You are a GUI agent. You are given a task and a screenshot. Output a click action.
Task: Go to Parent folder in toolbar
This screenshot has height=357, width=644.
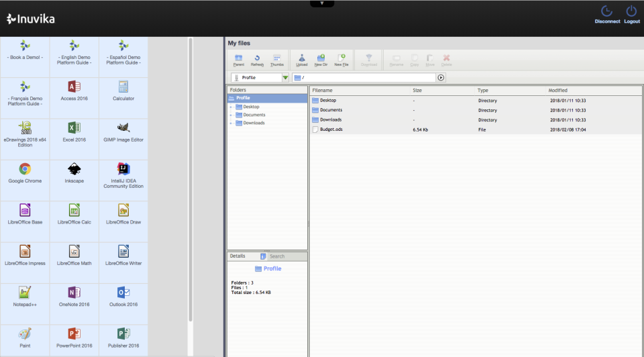(x=239, y=60)
